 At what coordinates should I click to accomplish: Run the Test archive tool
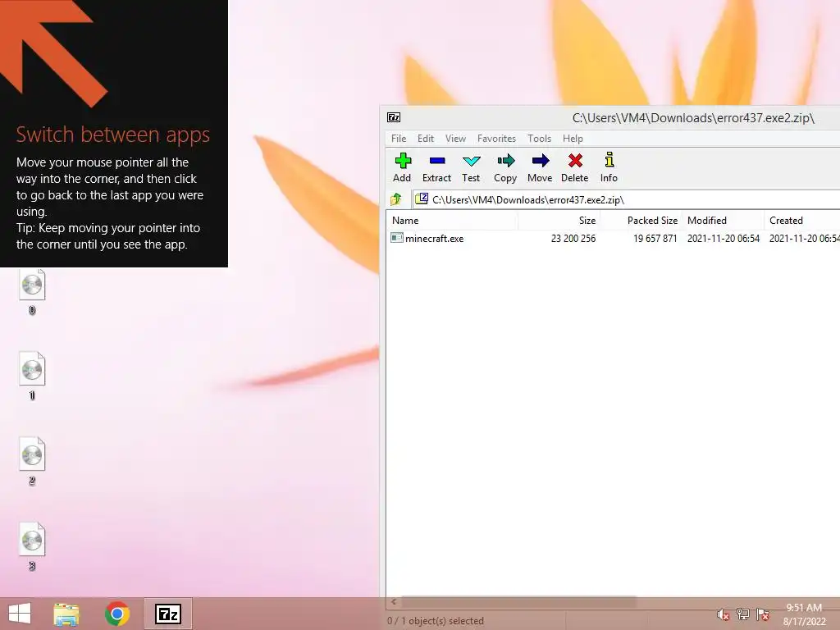[x=471, y=167]
